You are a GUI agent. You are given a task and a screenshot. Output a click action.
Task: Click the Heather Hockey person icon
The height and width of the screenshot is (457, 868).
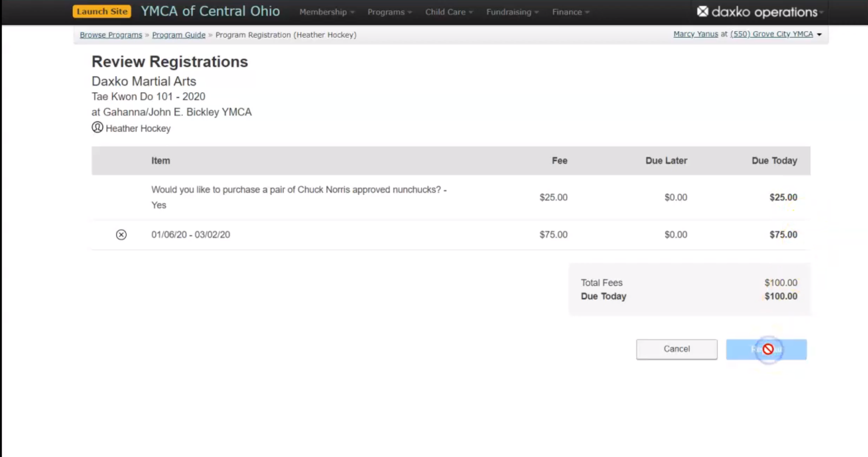click(x=97, y=127)
